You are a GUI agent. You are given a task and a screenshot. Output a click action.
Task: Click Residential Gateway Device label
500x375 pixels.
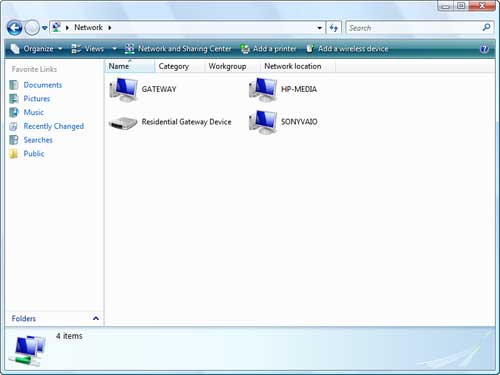tap(187, 122)
